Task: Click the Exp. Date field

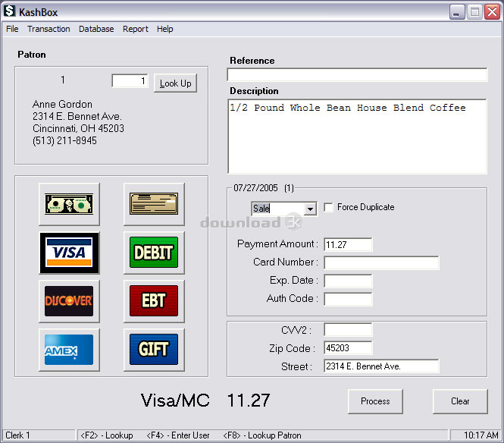Action: (348, 281)
